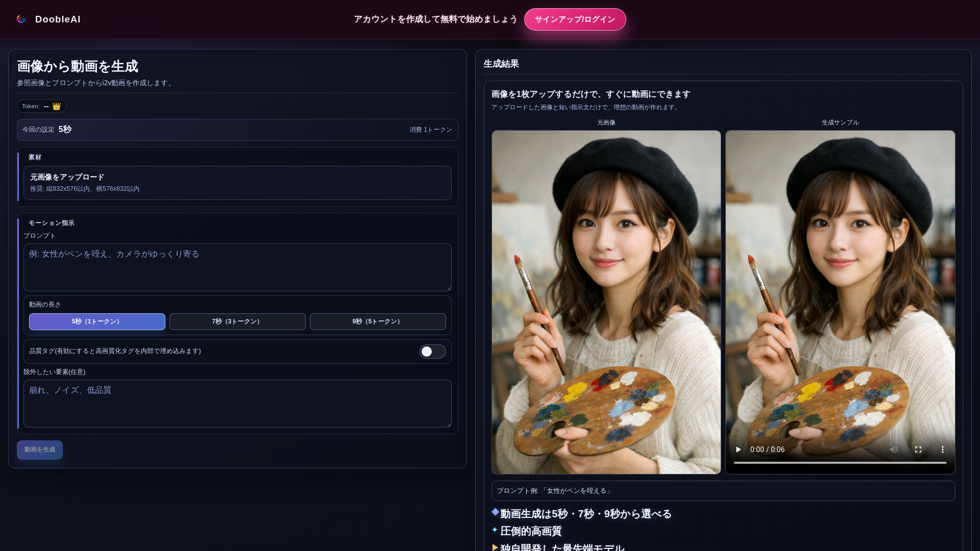Play the generated sample video
The image size is (980, 551).
738,449
